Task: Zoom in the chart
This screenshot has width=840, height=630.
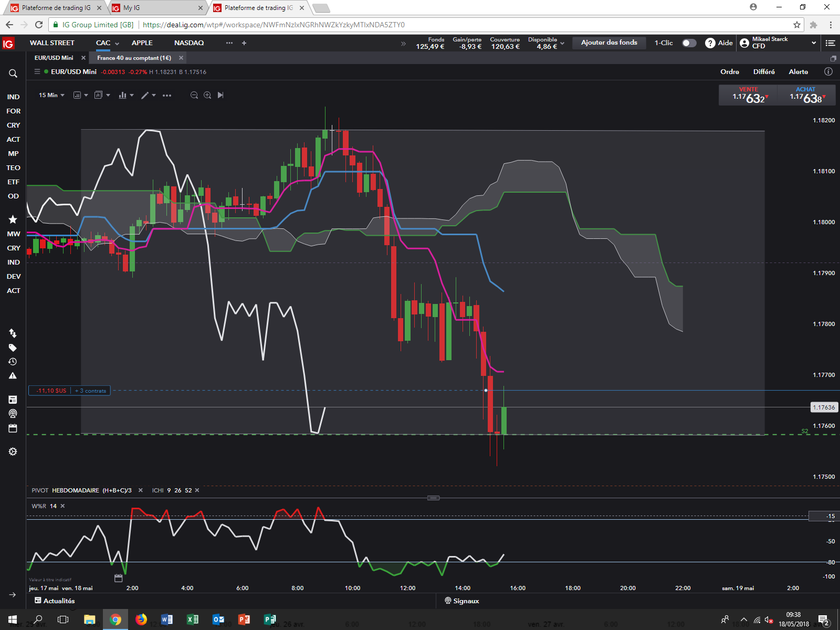Action: point(207,95)
